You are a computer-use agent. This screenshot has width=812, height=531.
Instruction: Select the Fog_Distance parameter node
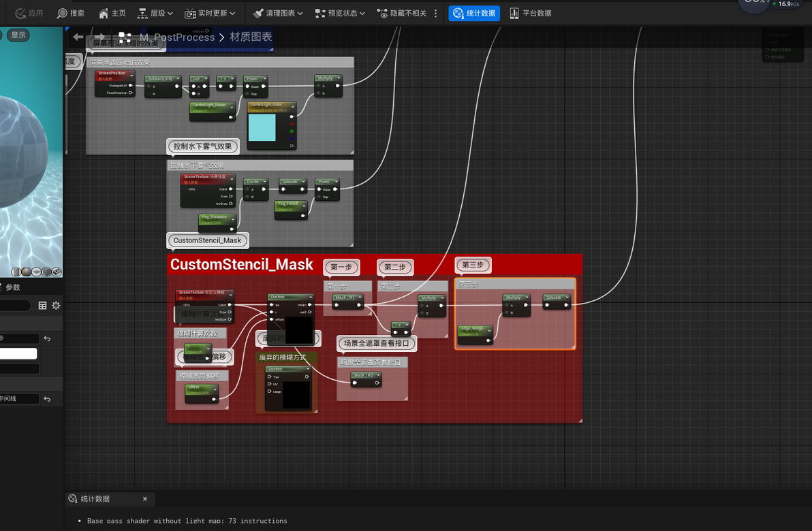[x=217, y=223]
